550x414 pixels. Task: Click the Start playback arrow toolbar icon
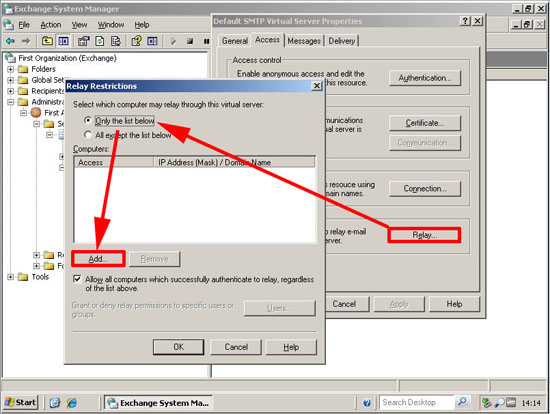[x=173, y=41]
